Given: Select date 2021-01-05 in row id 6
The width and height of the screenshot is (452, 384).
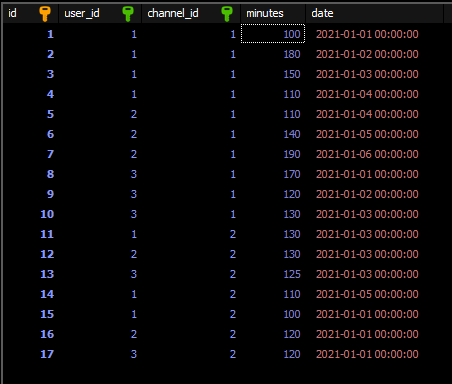Looking at the screenshot, I should point(367,134).
